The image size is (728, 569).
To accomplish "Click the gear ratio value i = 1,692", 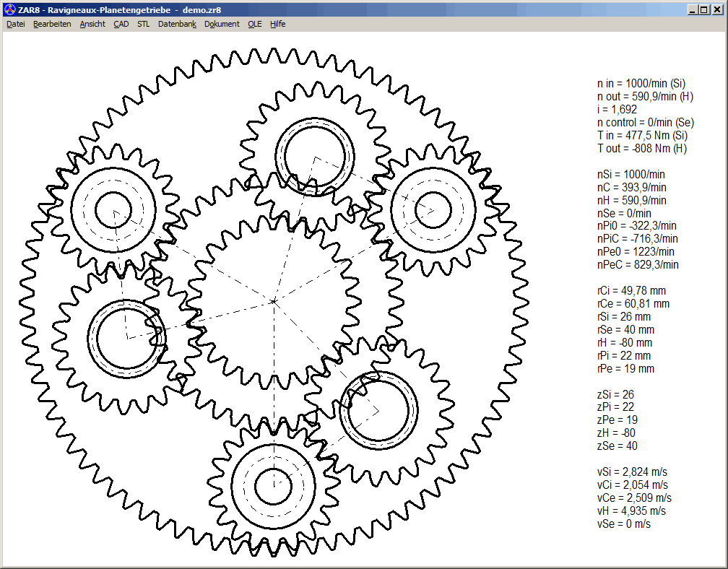I will tap(617, 110).
